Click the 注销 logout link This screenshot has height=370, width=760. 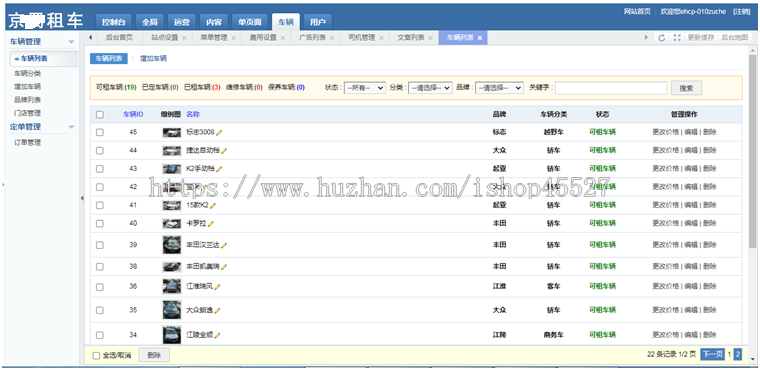[x=742, y=12]
